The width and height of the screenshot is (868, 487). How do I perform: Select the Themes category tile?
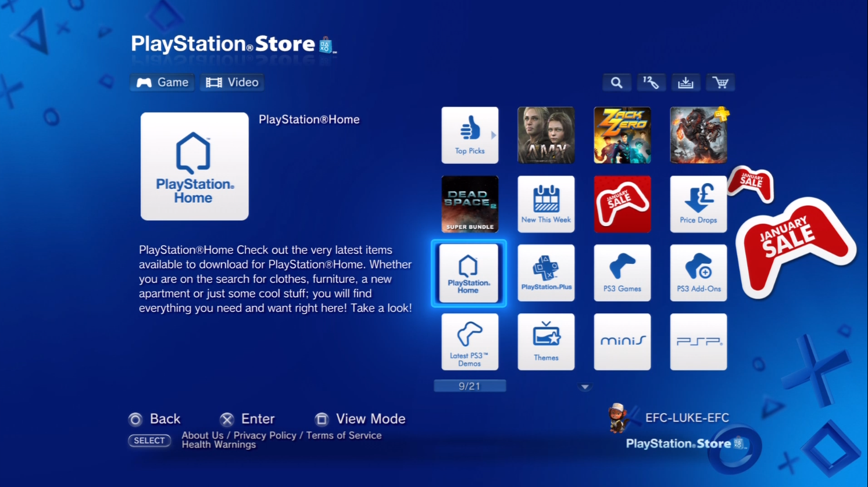point(545,342)
